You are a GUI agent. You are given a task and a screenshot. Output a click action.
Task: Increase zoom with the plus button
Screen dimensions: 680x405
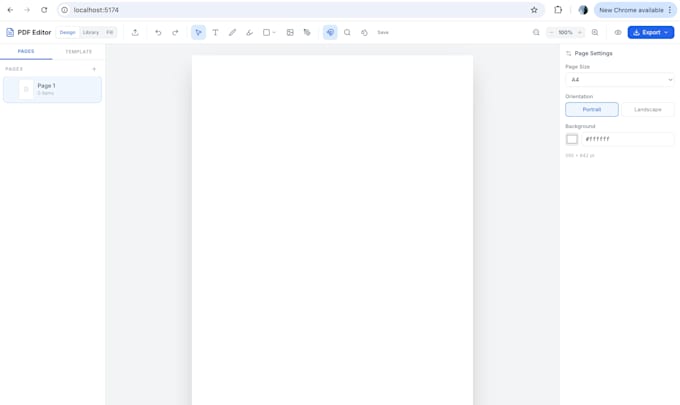[579, 33]
